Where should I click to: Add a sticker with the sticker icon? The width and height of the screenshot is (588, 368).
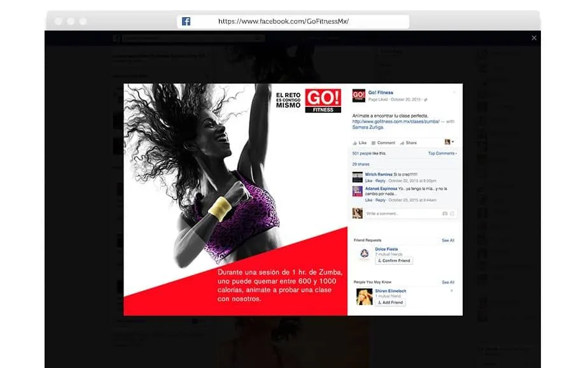point(452,213)
